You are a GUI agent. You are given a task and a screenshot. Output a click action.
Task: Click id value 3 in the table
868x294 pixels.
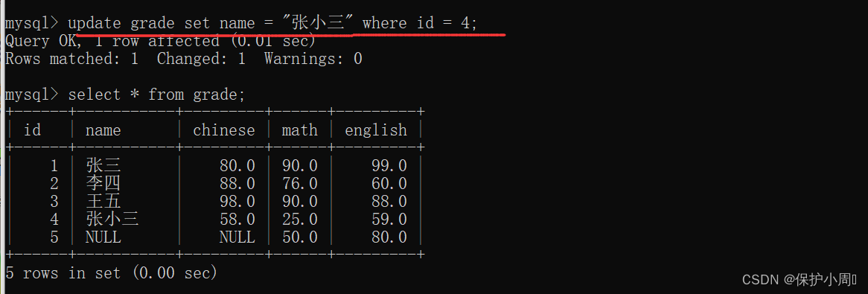pyautogui.click(x=54, y=202)
